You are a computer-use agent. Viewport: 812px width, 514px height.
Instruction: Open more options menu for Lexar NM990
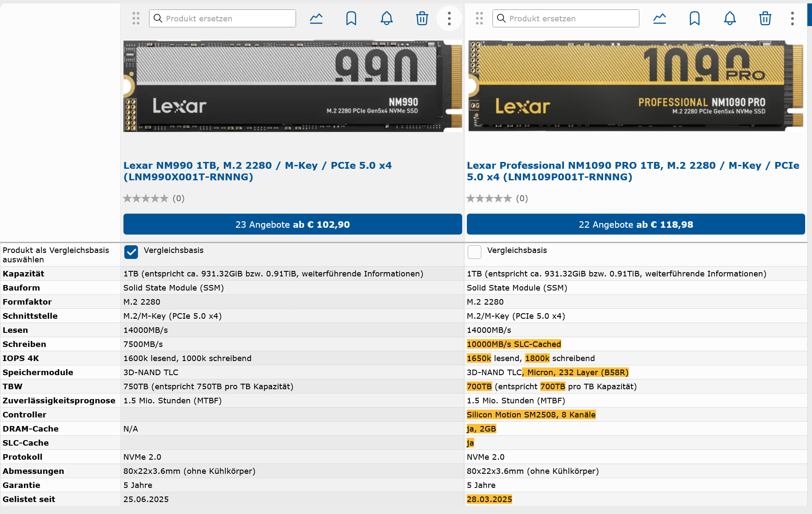[449, 18]
